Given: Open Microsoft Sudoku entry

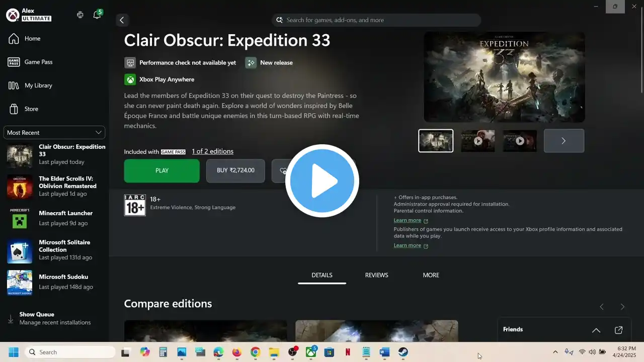Looking at the screenshot, I should [x=54, y=282].
